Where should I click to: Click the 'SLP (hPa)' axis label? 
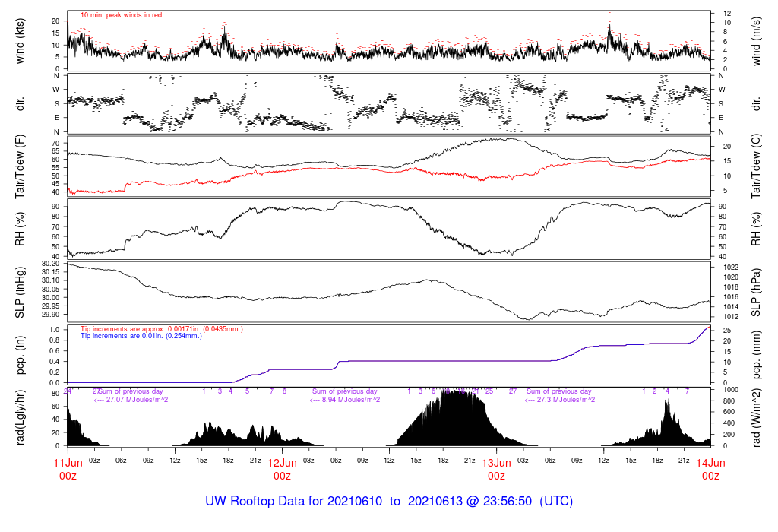click(756, 293)
